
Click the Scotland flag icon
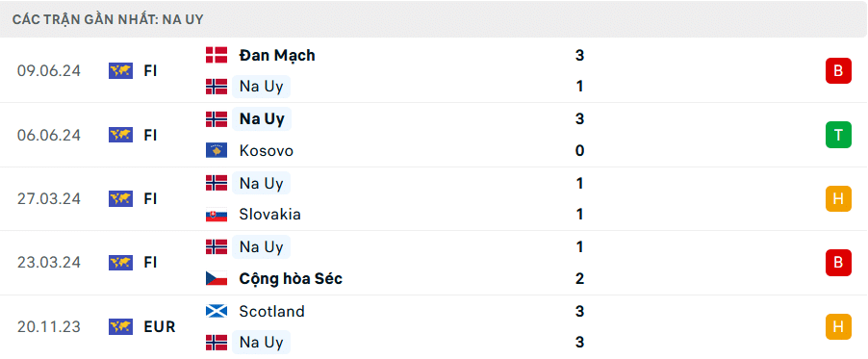coord(217,311)
